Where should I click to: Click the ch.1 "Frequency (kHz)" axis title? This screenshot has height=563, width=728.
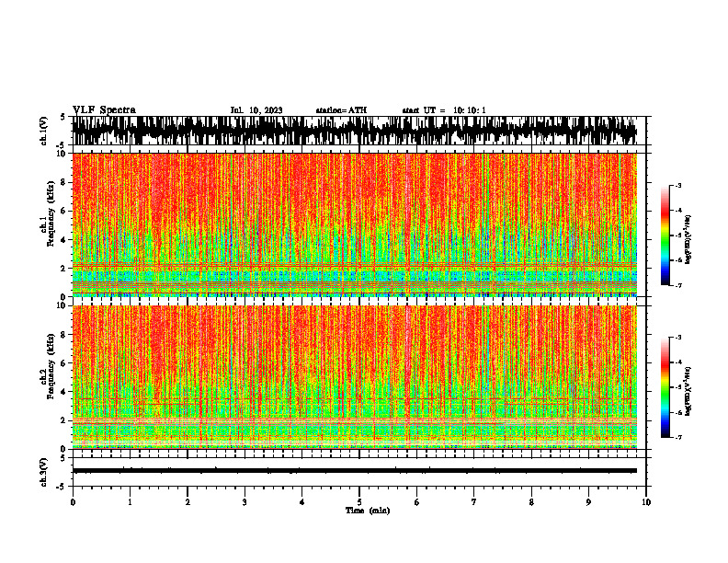click(x=51, y=213)
